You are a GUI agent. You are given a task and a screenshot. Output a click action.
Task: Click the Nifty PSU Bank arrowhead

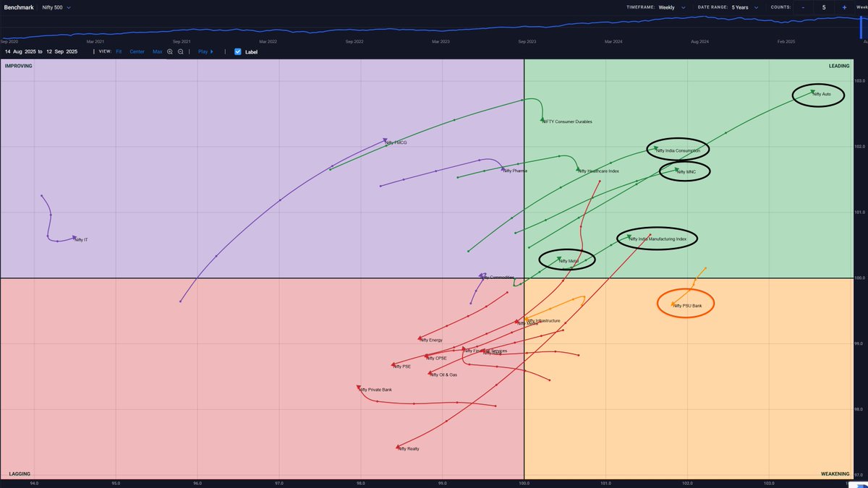tap(673, 304)
